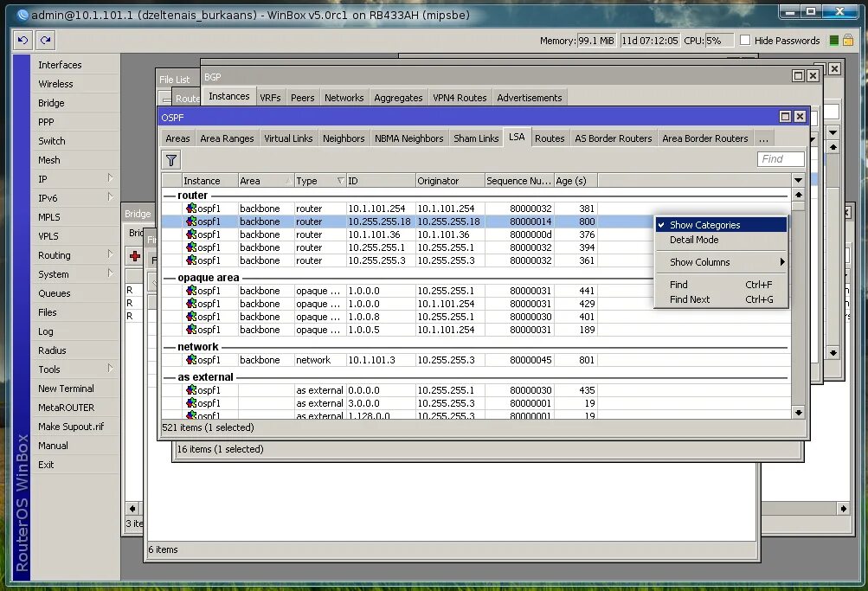The image size is (868, 591).
Task: Click the more tabs ellipsis in OSPF
Action: click(x=763, y=138)
